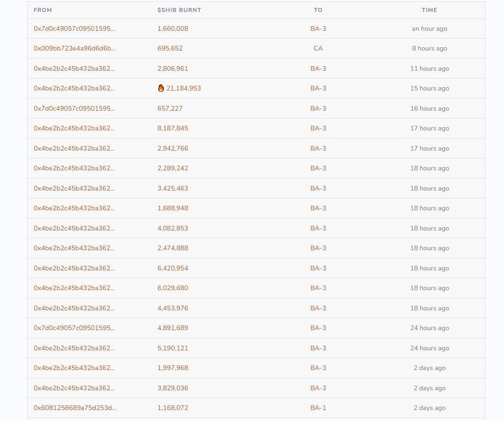
Task: Click BA-3 in the 1,660,008 row
Action: (318, 28)
